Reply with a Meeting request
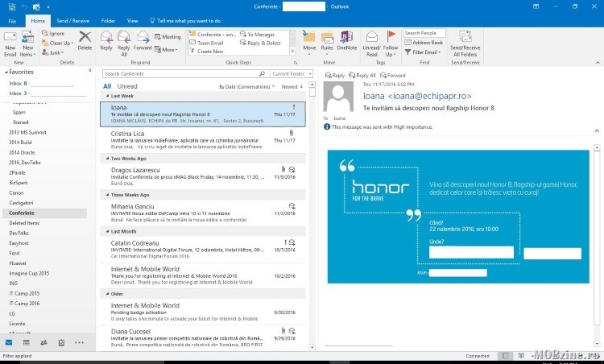This screenshot has width=604, height=364. [x=168, y=36]
